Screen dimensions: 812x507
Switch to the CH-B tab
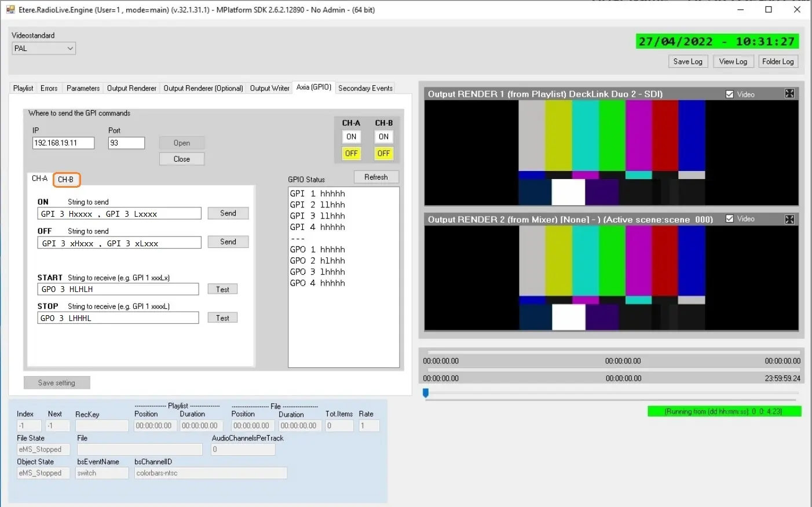coord(66,180)
